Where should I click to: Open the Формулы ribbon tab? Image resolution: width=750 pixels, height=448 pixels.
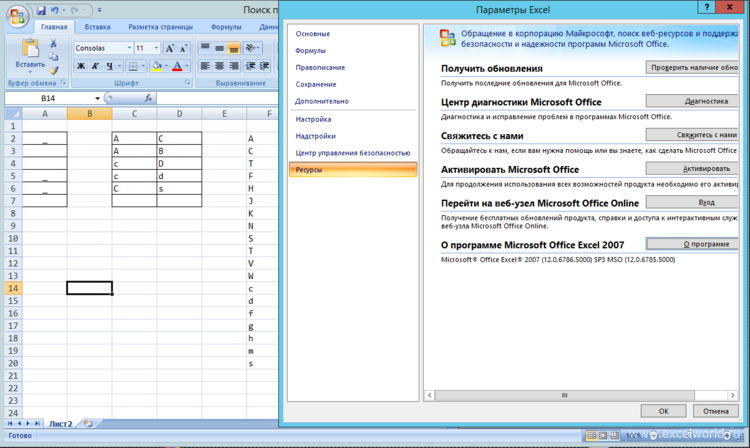[226, 27]
